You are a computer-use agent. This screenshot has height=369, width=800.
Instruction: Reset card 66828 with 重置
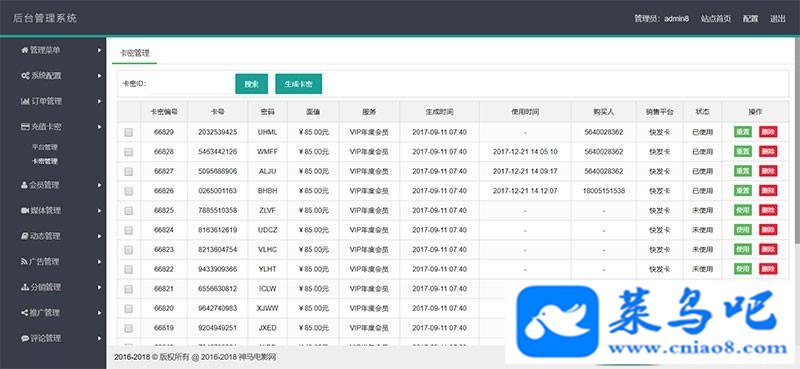pyautogui.click(x=743, y=152)
